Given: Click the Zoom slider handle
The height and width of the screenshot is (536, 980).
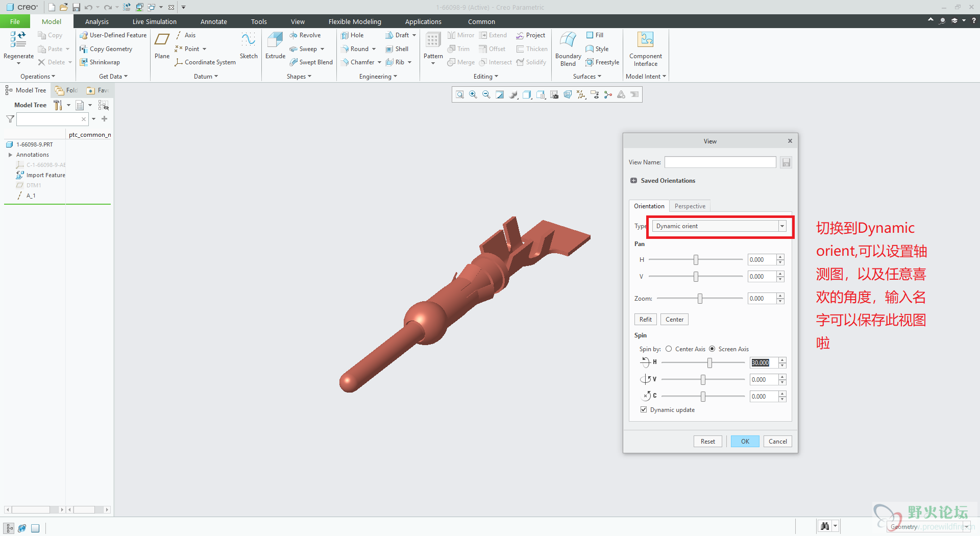Looking at the screenshot, I should (x=700, y=299).
